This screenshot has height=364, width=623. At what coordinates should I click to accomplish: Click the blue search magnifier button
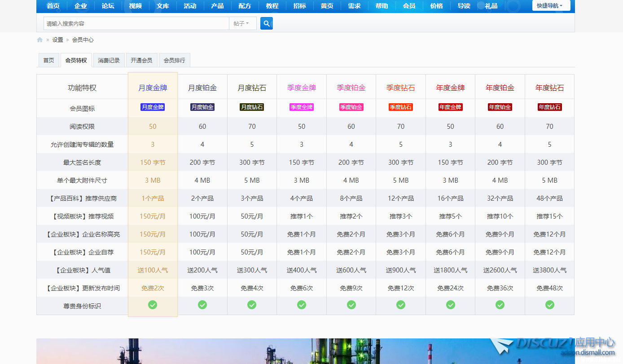pos(267,23)
